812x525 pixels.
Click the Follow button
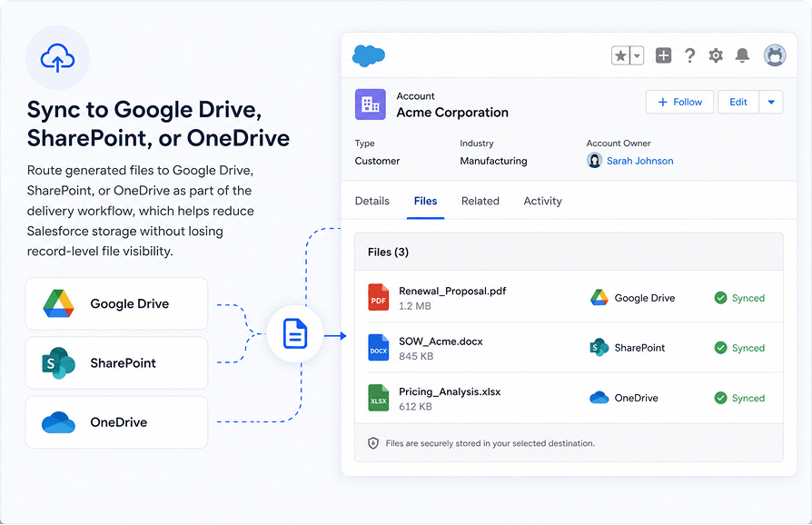pos(679,102)
